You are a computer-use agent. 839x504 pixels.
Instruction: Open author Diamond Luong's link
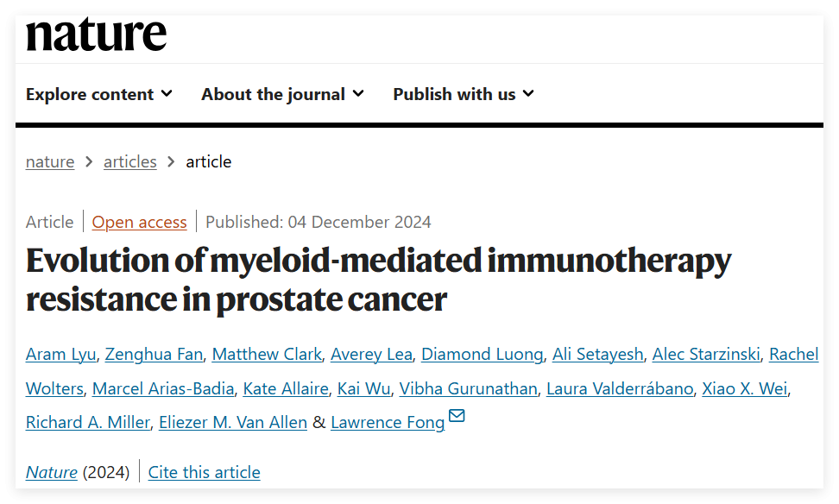pyautogui.click(x=483, y=354)
